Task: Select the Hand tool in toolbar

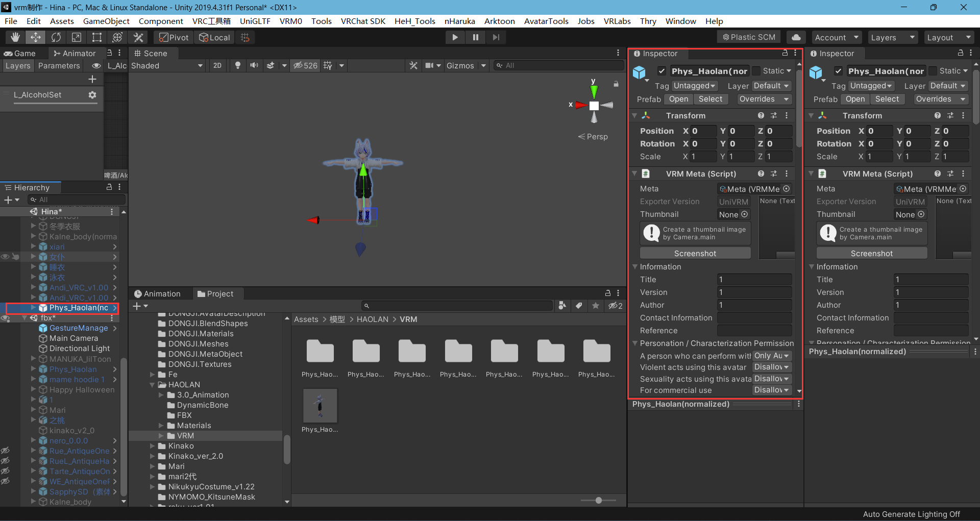Action: [15, 37]
